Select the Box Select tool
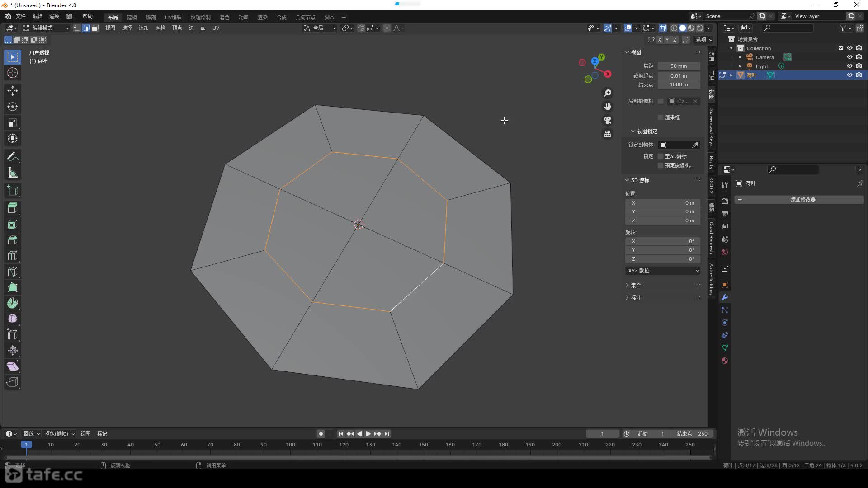868x488 pixels. point(13,57)
